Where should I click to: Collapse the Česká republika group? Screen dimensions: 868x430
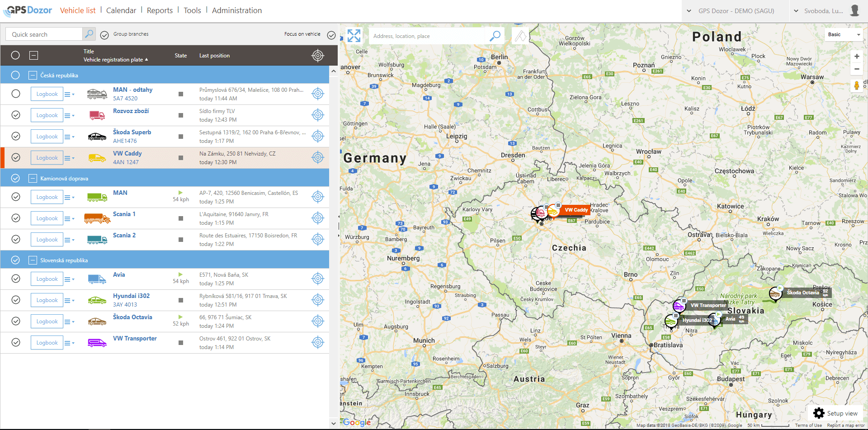[33, 76]
